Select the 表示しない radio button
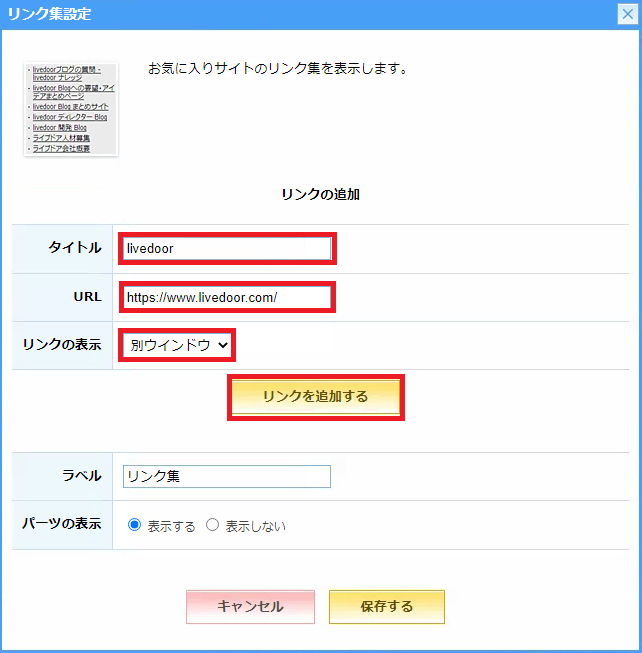The width and height of the screenshot is (642, 653). pyautogui.click(x=212, y=525)
